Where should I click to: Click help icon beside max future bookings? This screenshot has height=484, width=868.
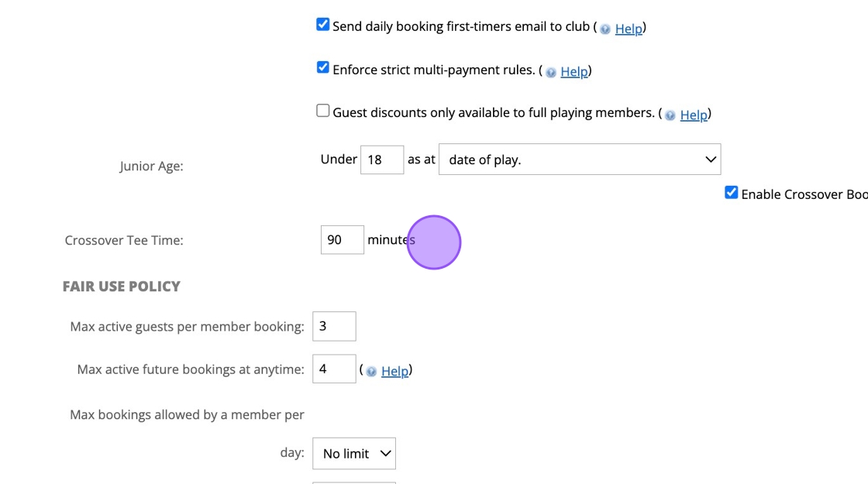(x=371, y=372)
